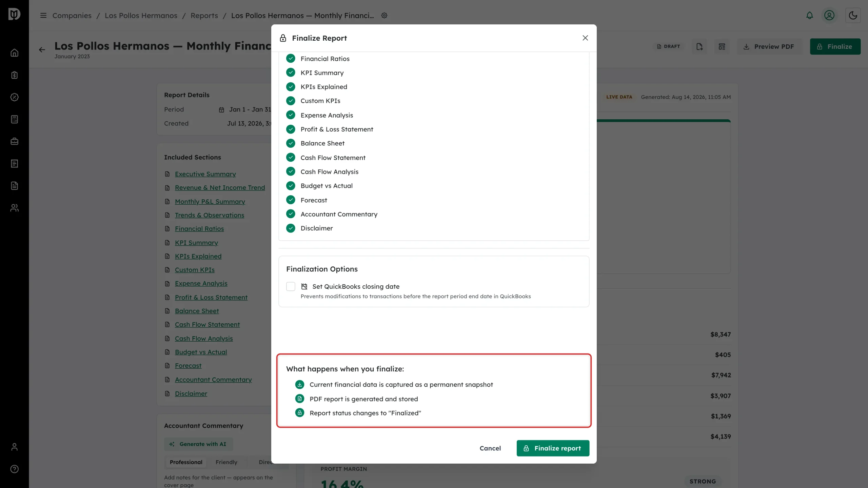The image size is (868, 488).
Task: Toggle dark mode moon icon
Action: [x=853, y=16]
